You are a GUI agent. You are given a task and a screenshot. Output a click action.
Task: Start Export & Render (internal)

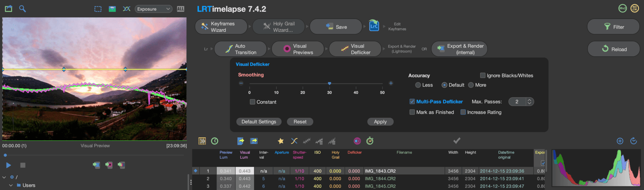(x=459, y=49)
